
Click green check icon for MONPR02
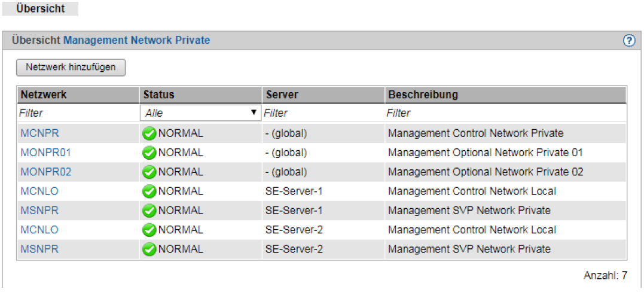[x=150, y=172]
